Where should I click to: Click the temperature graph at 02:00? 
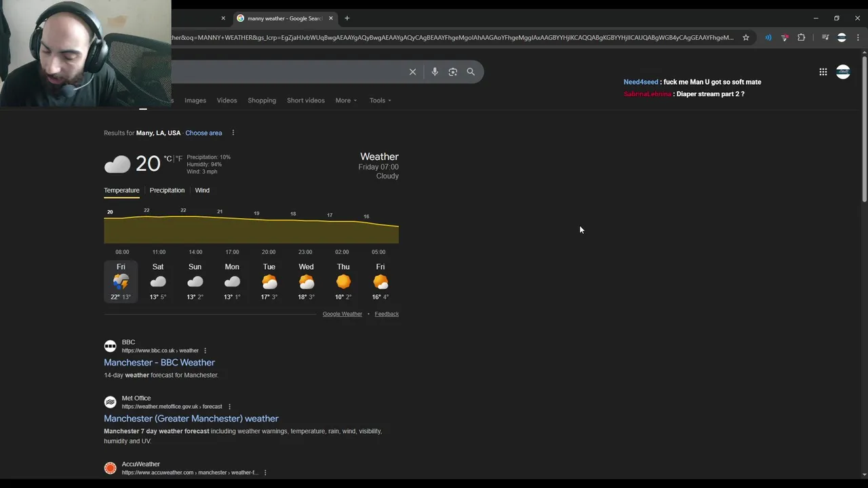click(342, 230)
